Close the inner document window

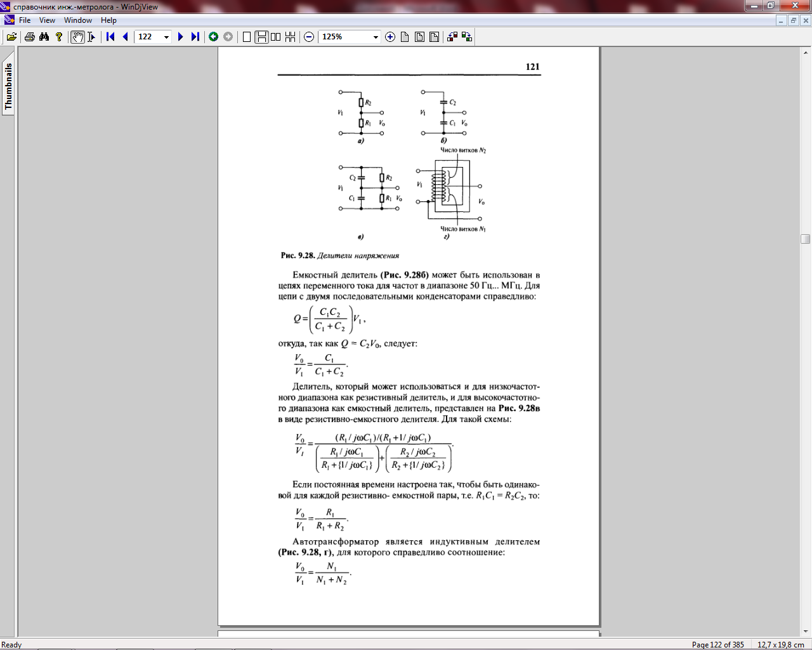[806, 20]
